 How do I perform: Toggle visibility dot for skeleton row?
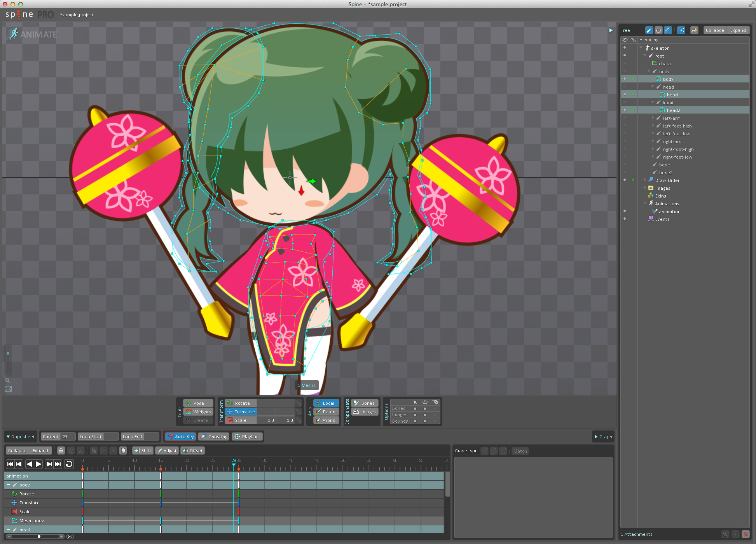point(625,48)
